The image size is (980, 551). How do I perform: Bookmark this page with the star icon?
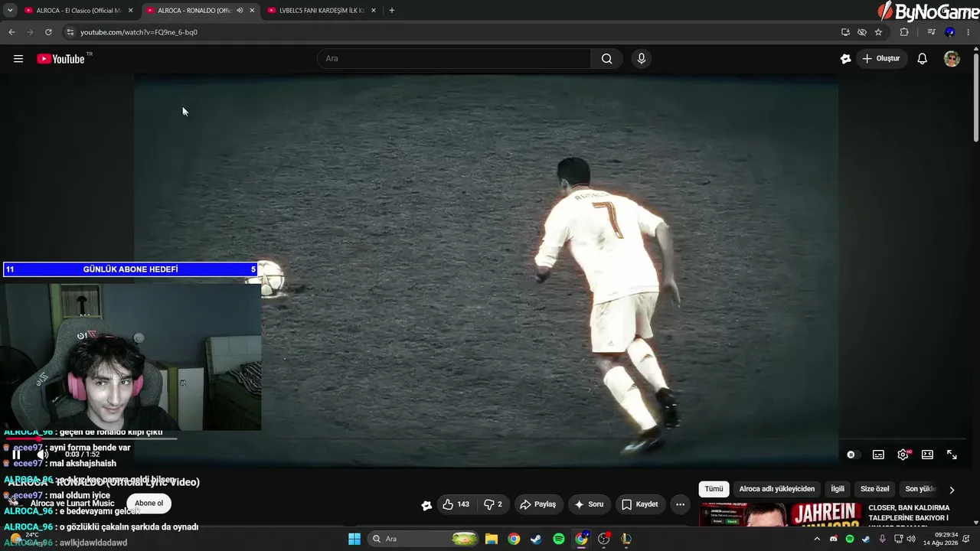tap(878, 32)
